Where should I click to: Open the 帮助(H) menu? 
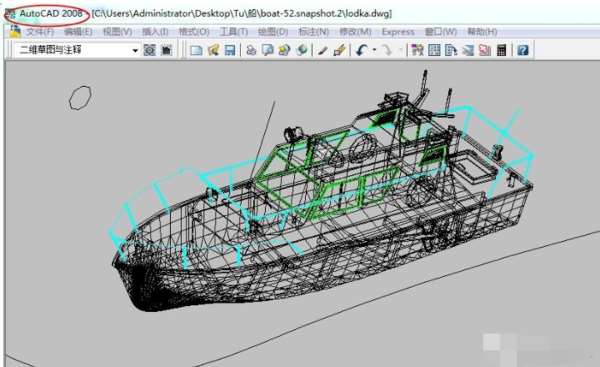pyautogui.click(x=482, y=31)
